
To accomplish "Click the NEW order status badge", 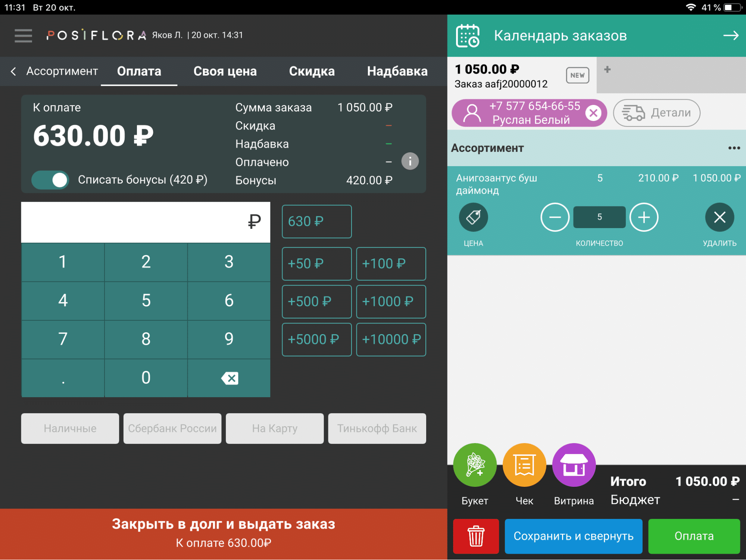I will 577,75.
